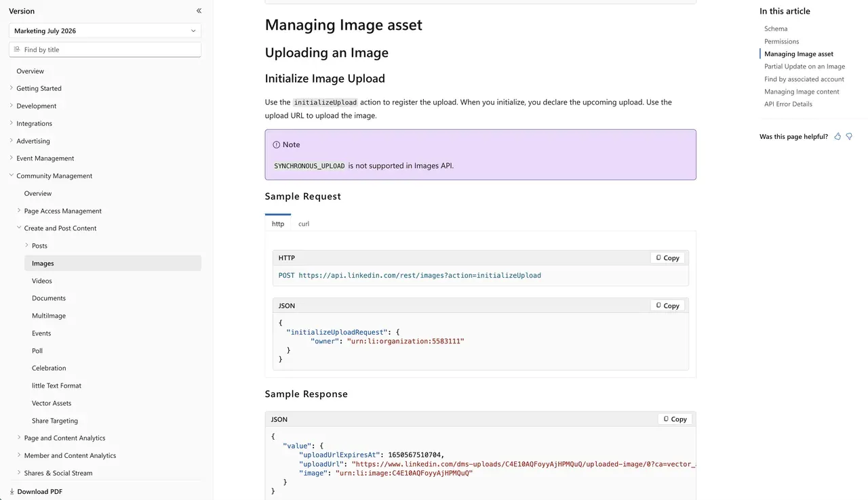Expand the Development section
This screenshot has width=868, height=500.
[12, 106]
